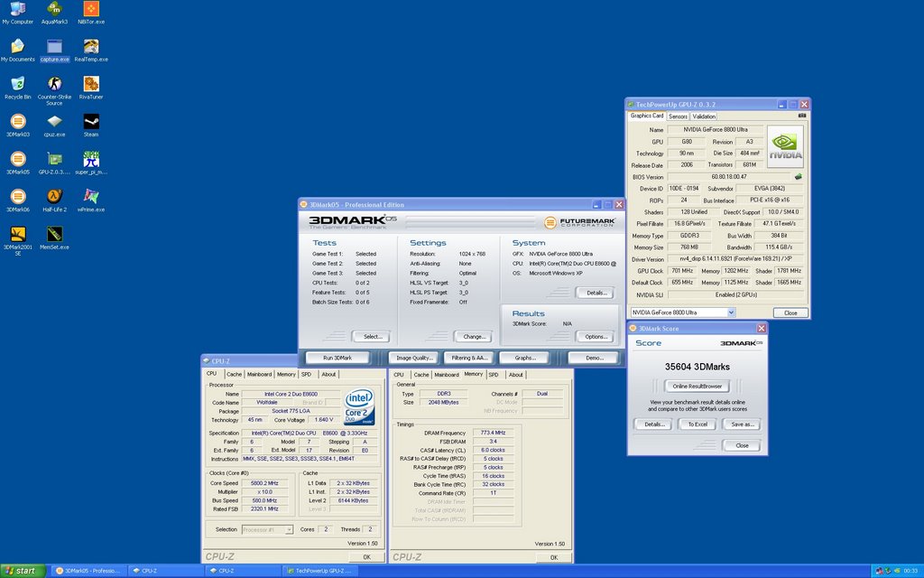Viewport: 924px width, 578px height.
Task: Select the super_pi_m desktop icon
Action: (x=91, y=163)
